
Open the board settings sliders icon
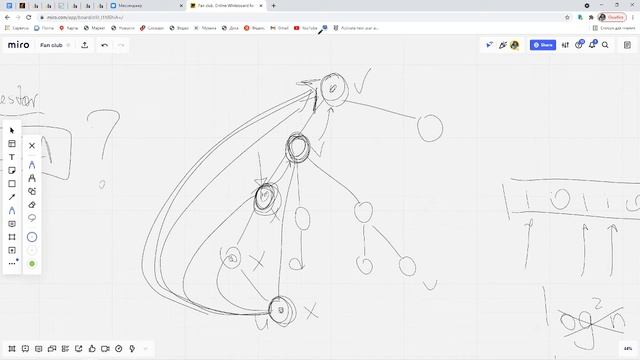(x=565, y=45)
